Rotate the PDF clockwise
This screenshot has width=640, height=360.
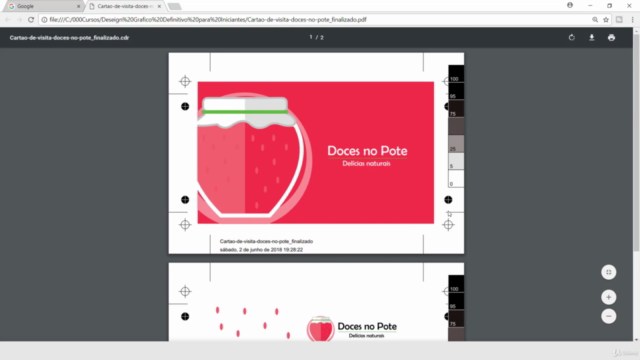tap(571, 38)
